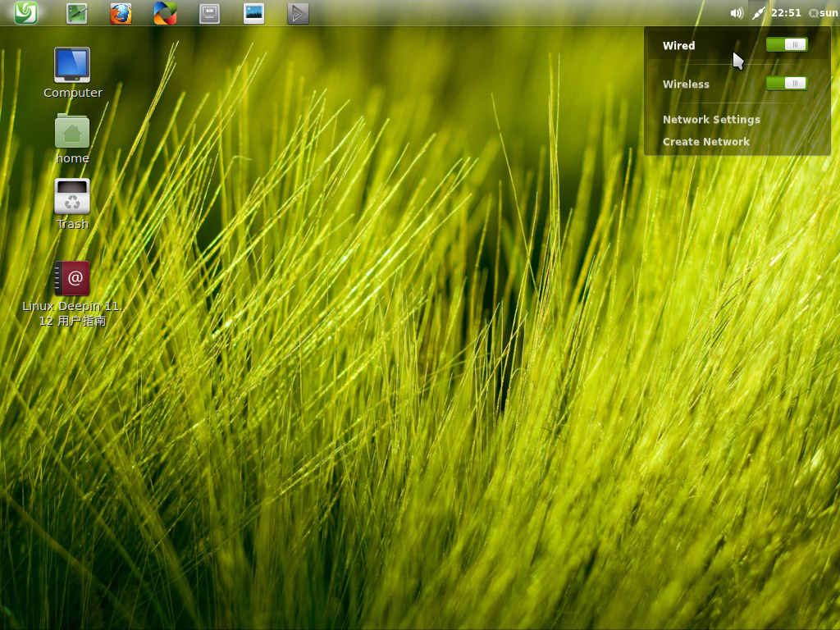
Task: Launch the file manager from the panel
Action: pyautogui.click(x=209, y=12)
